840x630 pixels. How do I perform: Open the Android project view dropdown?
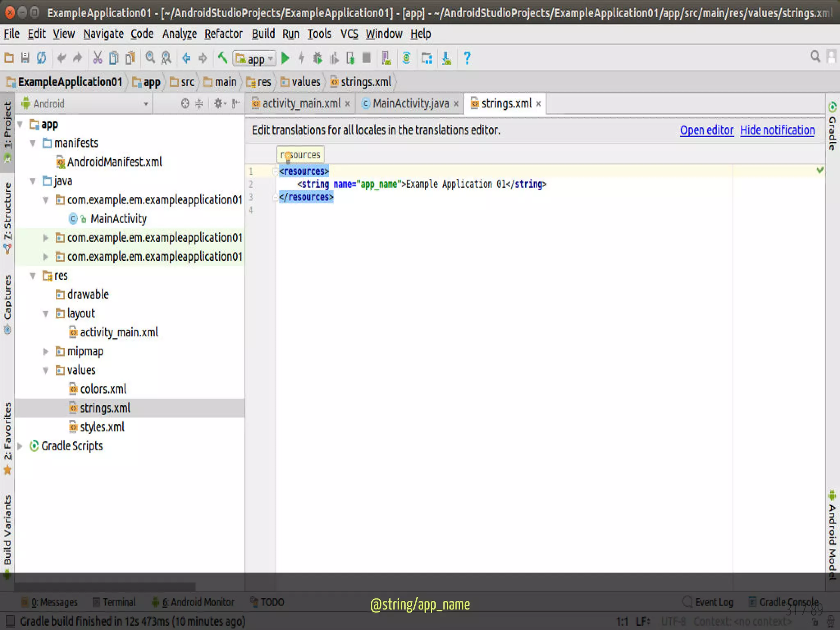point(85,104)
